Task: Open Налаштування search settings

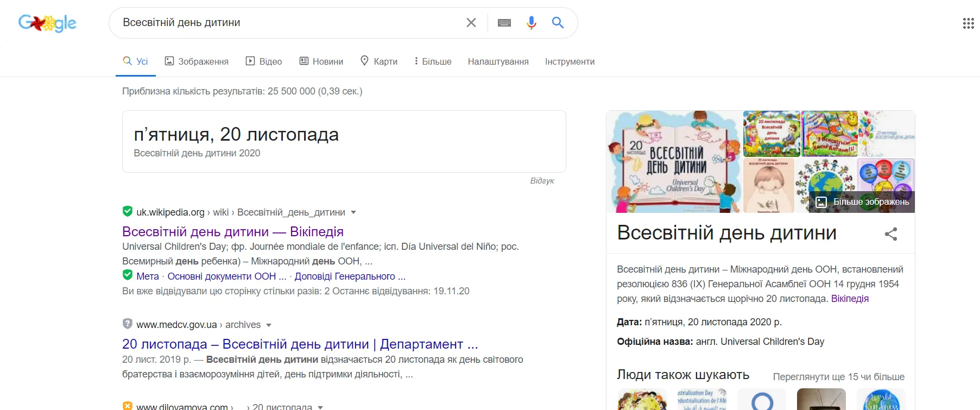Action: (x=498, y=61)
